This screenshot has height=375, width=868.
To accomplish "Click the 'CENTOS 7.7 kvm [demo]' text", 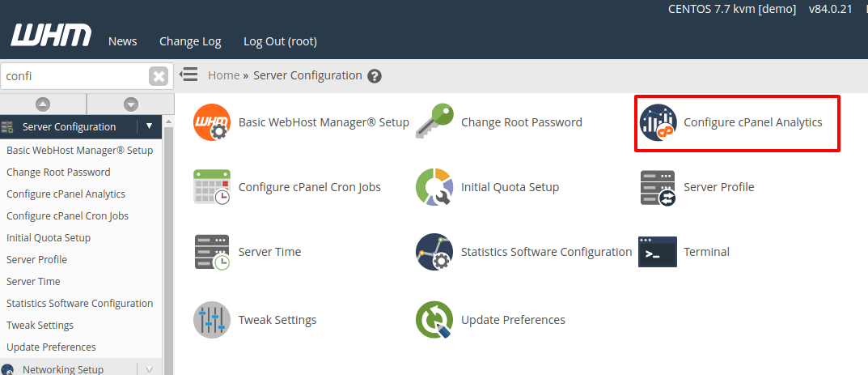I will [732, 10].
